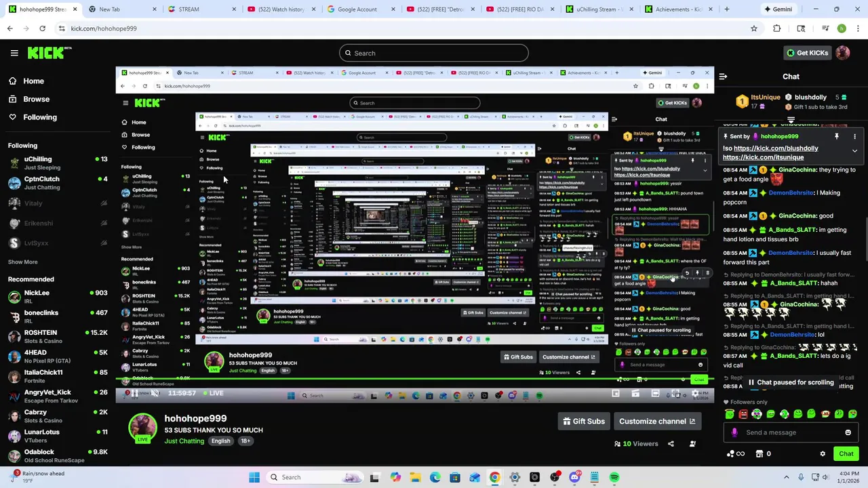Open Spotify from taskbar
This screenshot has width=868, height=488.
pyautogui.click(x=614, y=477)
